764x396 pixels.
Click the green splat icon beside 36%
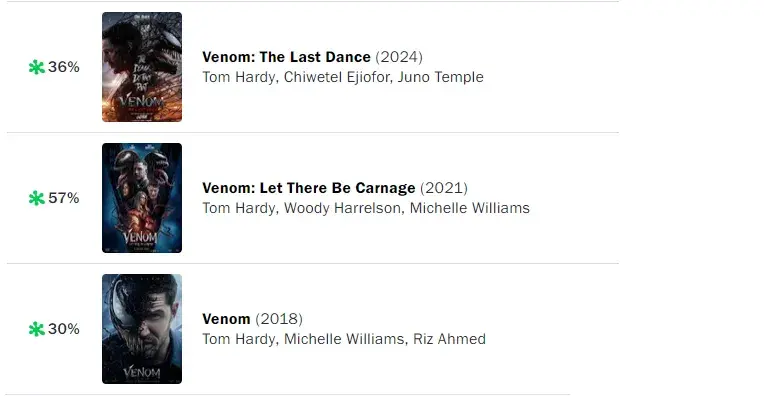coord(37,67)
